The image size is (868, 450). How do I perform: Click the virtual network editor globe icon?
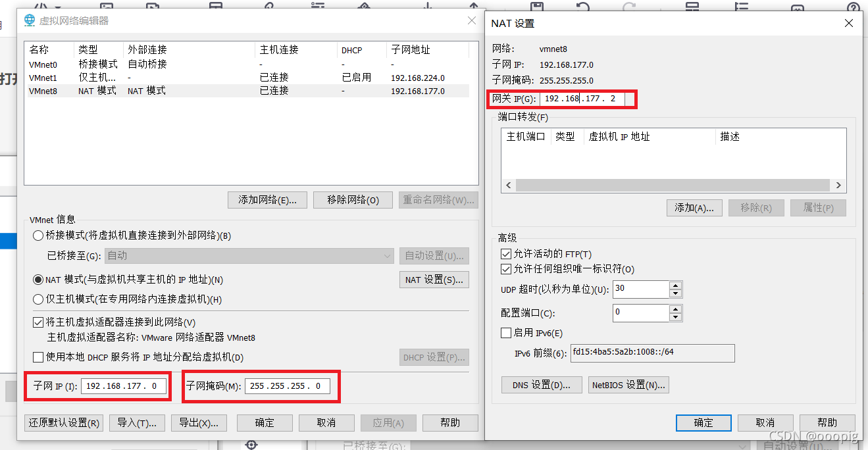(x=30, y=20)
